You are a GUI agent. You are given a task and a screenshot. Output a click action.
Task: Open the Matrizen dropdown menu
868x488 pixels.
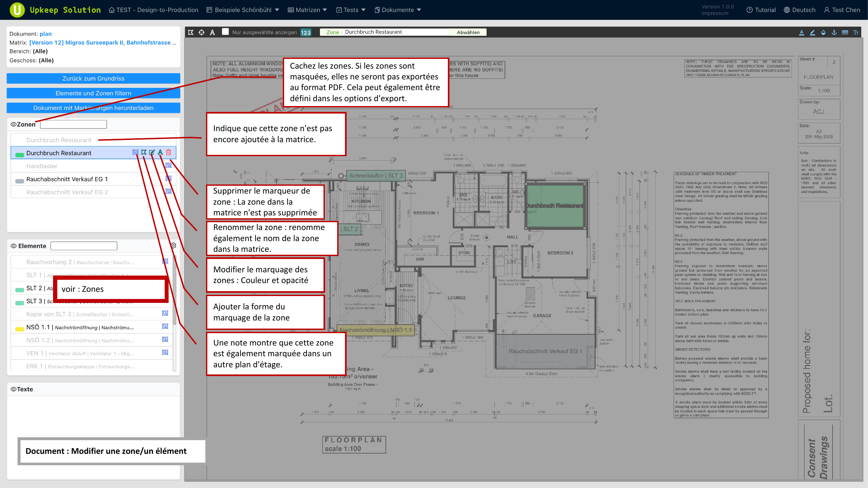point(307,10)
